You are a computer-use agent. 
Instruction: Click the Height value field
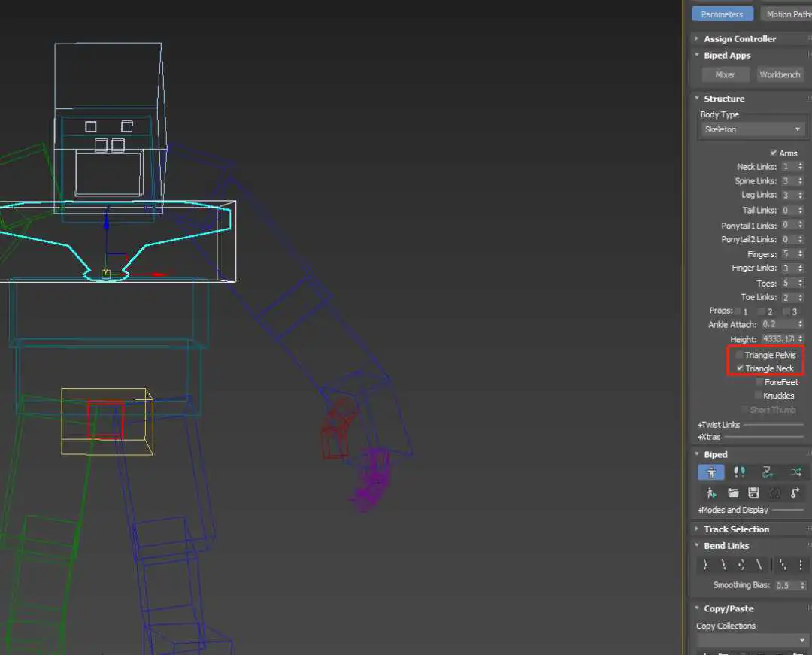click(778, 338)
